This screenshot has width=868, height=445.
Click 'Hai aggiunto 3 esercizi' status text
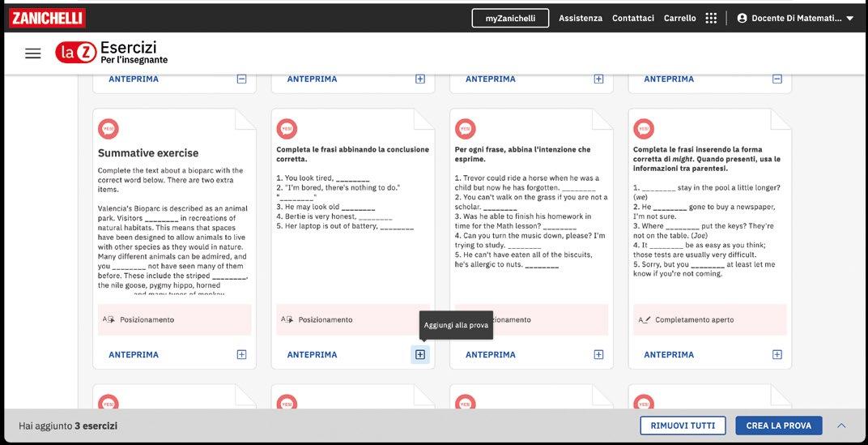(68, 426)
